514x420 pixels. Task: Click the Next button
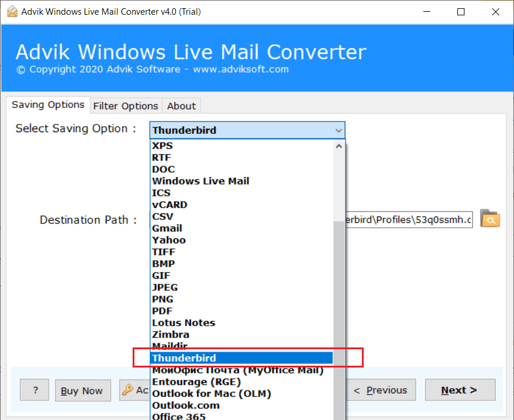coord(460,390)
